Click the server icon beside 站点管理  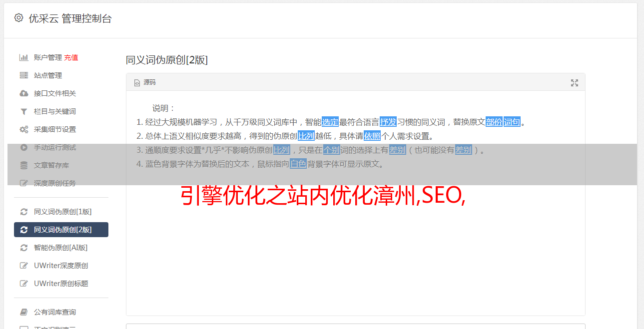[x=23, y=75]
